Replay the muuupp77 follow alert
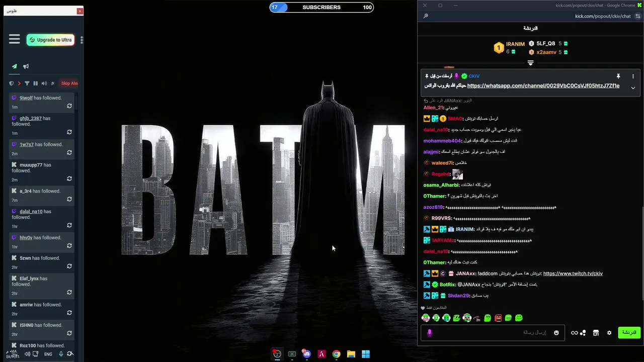 (69, 179)
